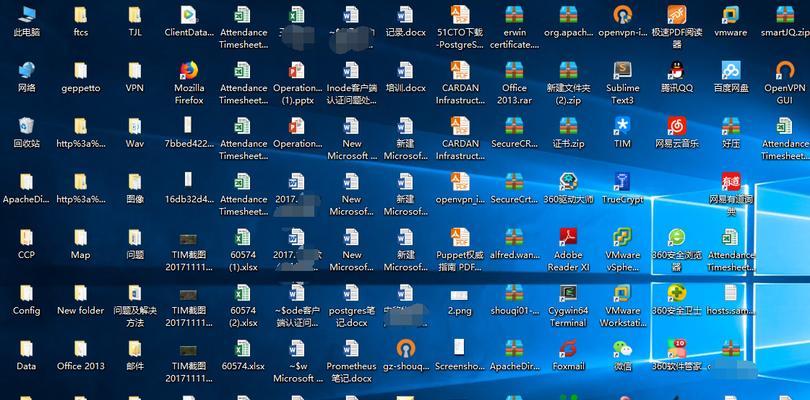Select erwin certificate archive

click(514, 27)
